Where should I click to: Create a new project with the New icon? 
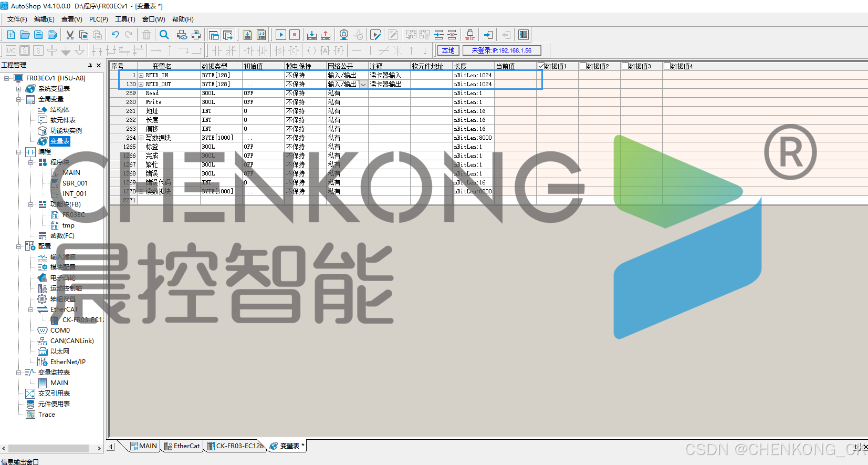(11, 35)
